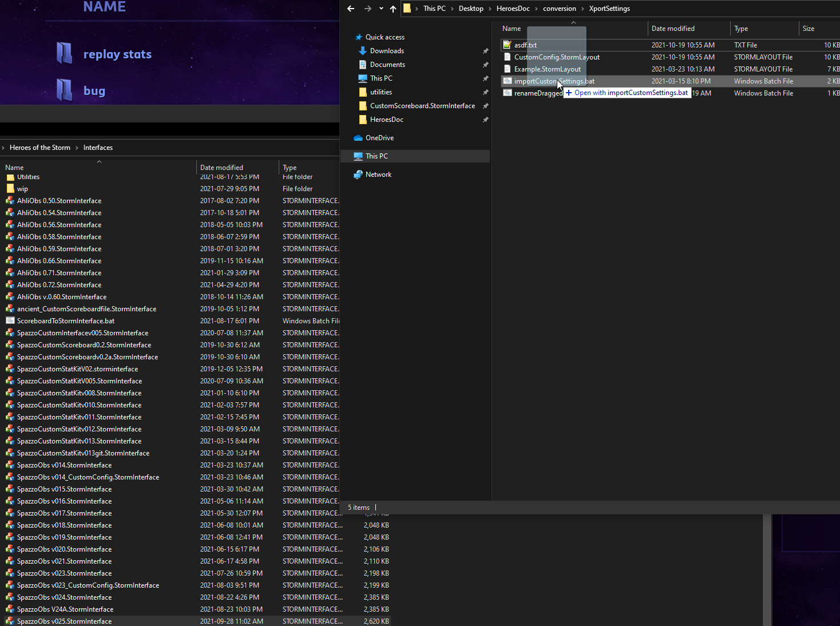Viewport: 840px width, 626px height.
Task: Select ancient_CustomScoreboardfile.StormInterface
Action: pyautogui.click(x=86, y=309)
